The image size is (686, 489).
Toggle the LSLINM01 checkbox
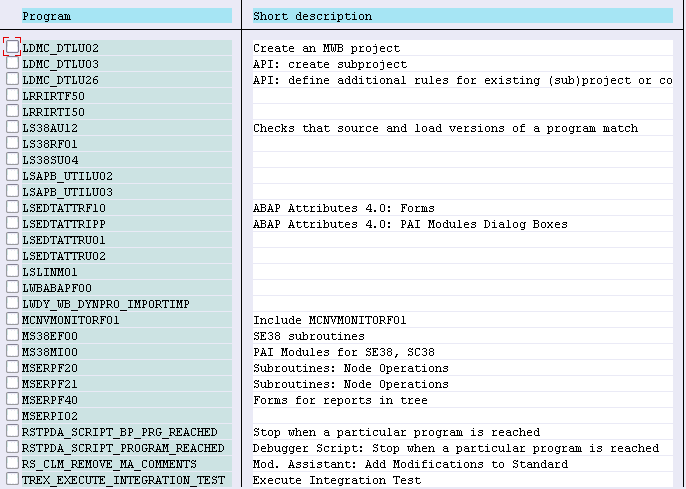coord(12,270)
